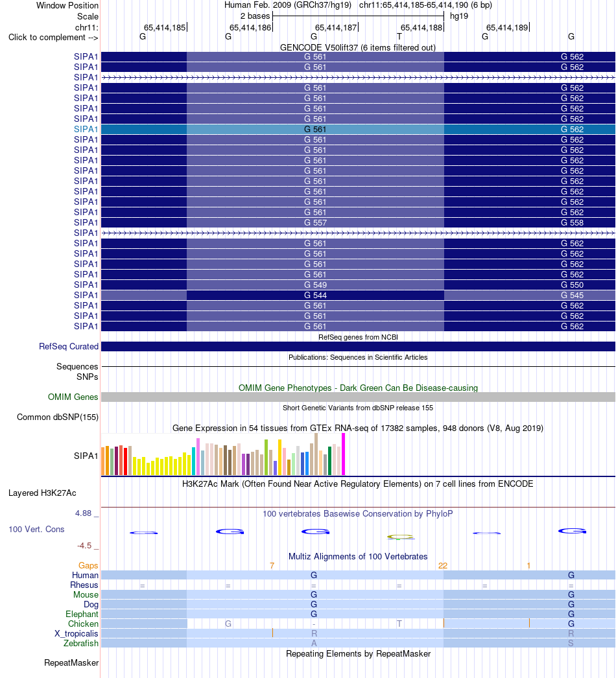Image resolution: width=616 pixels, height=678 pixels.
Task: Click the OMIM Genes label
Action: point(73,397)
